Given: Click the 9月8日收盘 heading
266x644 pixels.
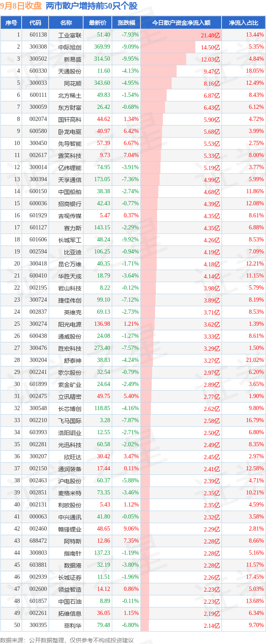Looking at the screenshot, I should pyautogui.click(x=21, y=6).
